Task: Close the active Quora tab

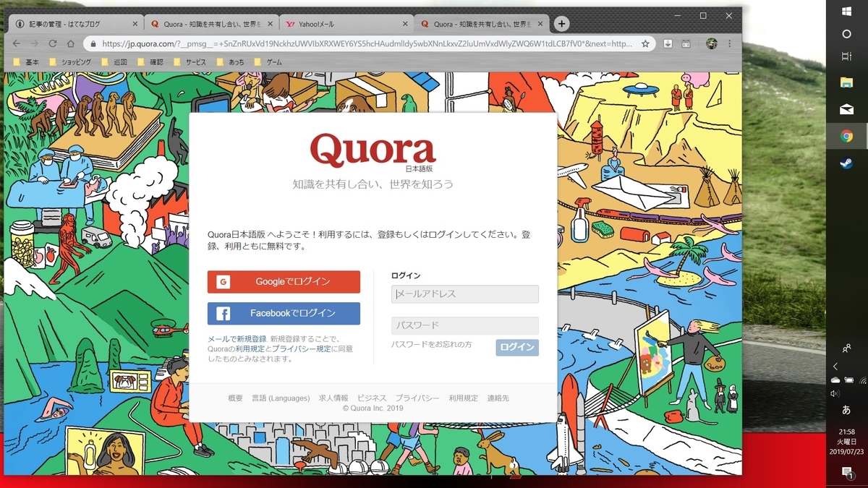Action: point(540,24)
